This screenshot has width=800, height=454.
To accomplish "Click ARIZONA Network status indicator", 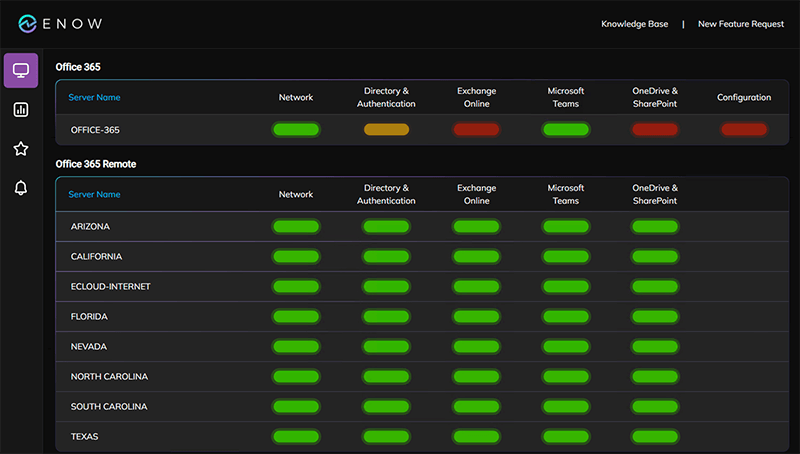I will pyautogui.click(x=296, y=226).
